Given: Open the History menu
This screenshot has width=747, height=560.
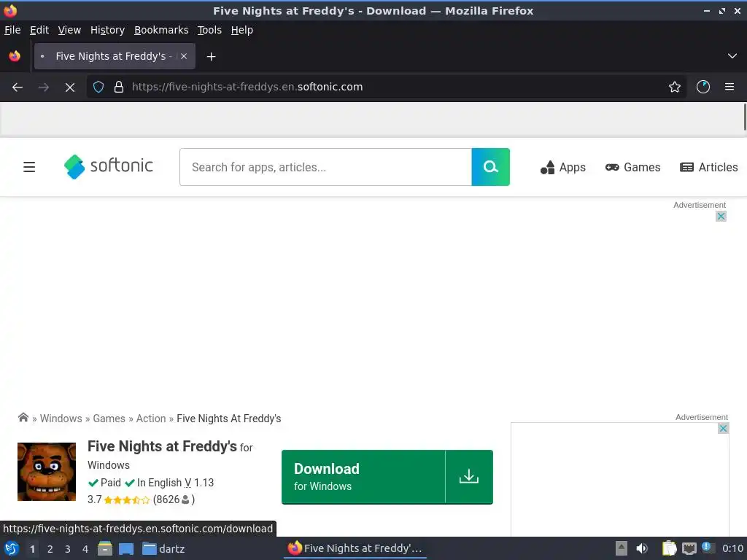Looking at the screenshot, I should 108,30.
